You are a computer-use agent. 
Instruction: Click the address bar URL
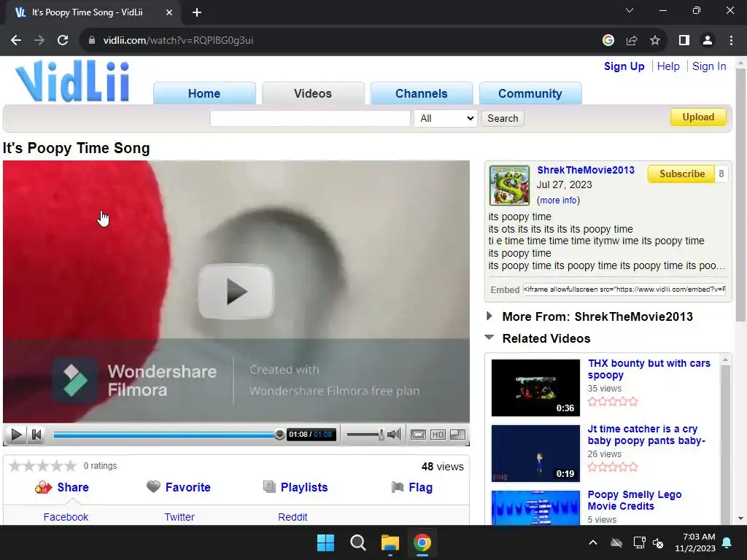[178, 41]
